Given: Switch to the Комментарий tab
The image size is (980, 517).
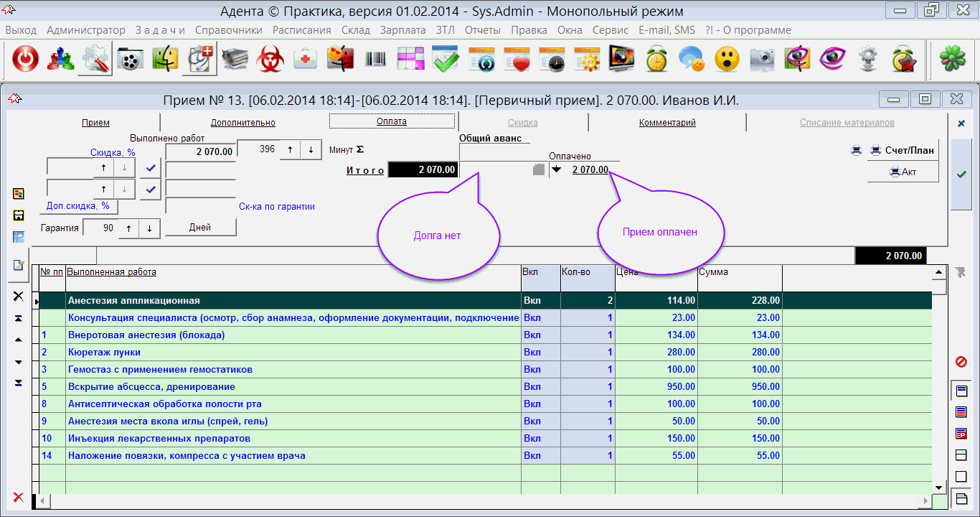Looking at the screenshot, I should [666, 123].
